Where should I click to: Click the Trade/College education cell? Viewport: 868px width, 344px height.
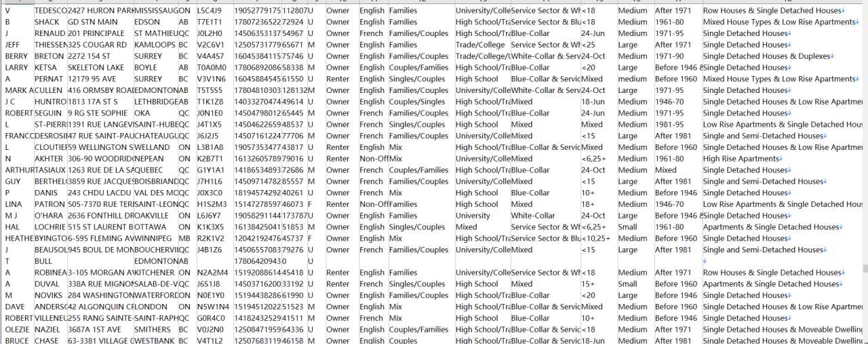482,45
